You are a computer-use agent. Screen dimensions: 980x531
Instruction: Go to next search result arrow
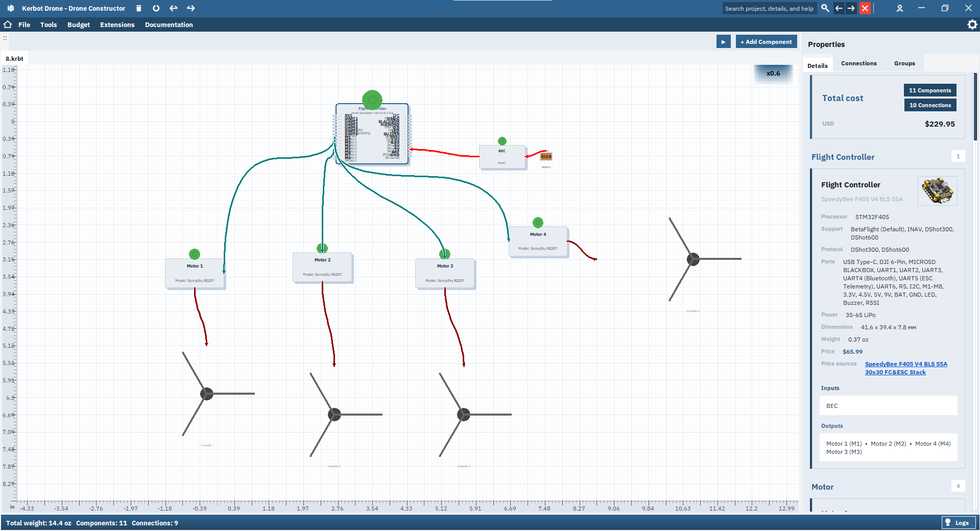click(x=851, y=8)
